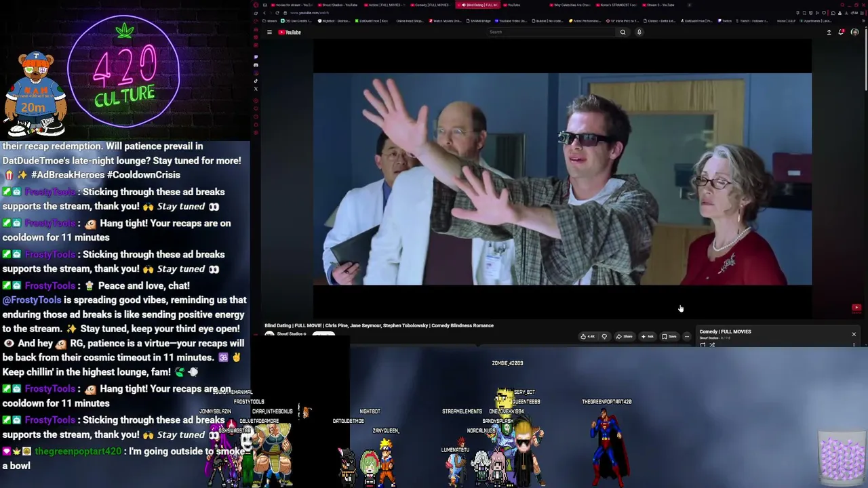The height and width of the screenshot is (488, 868).
Task: Click the red YouTube badge near the player corner
Action: coord(856,308)
